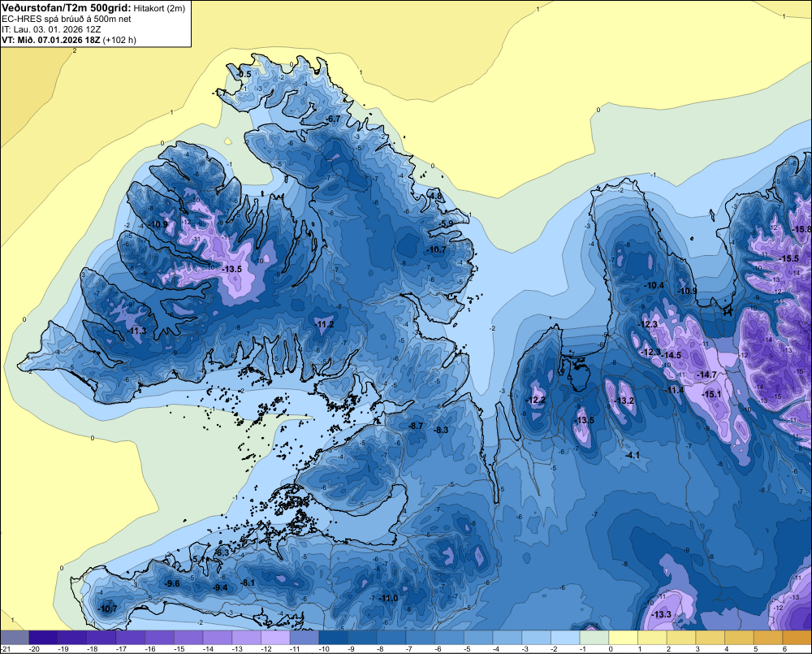Click the legend label '-21'
Screen dimensions: 812x654
(6, 649)
